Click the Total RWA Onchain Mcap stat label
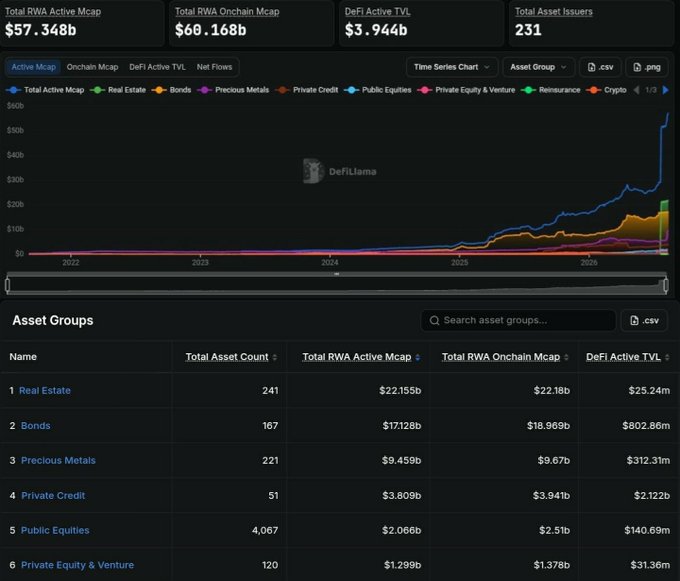Viewport: 680px width, 581px height. point(227,12)
